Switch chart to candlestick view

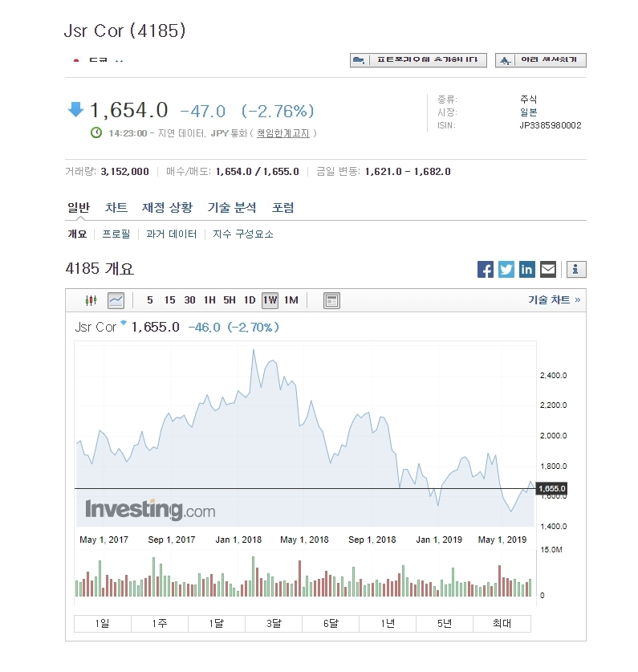point(91,300)
